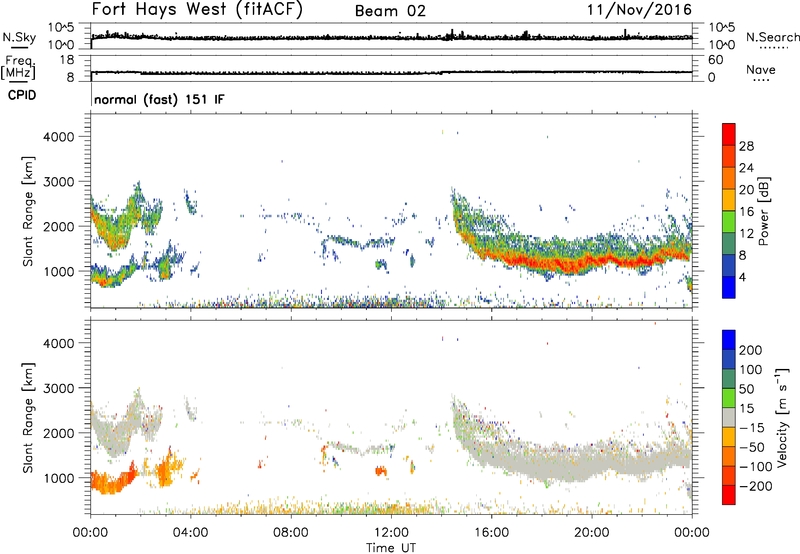Click the "4000" tick on the power panel

coord(58,137)
